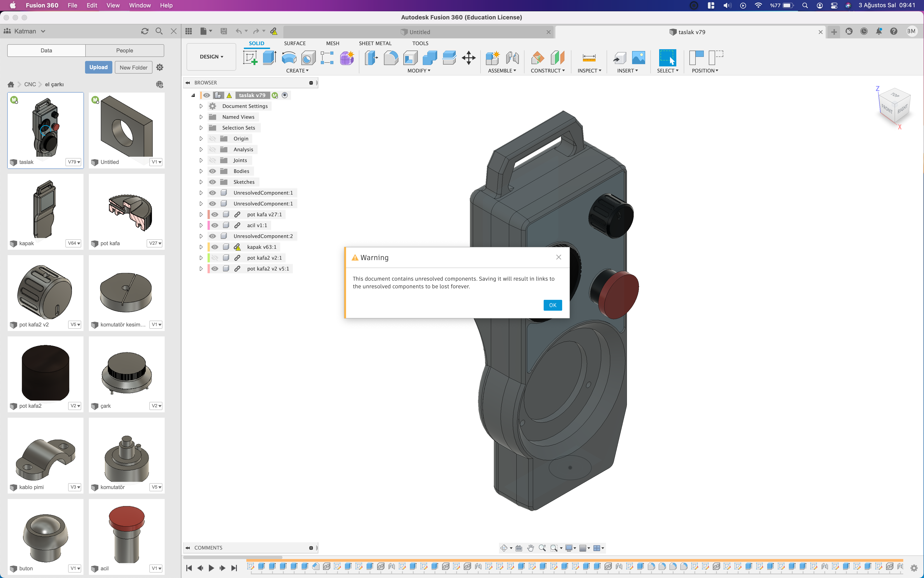Expand the acil v1:1 component
924x578 pixels.
tap(201, 225)
